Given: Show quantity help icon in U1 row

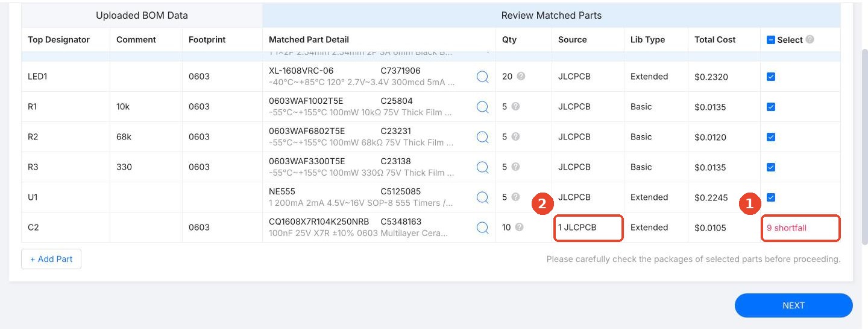Looking at the screenshot, I should tap(515, 197).
